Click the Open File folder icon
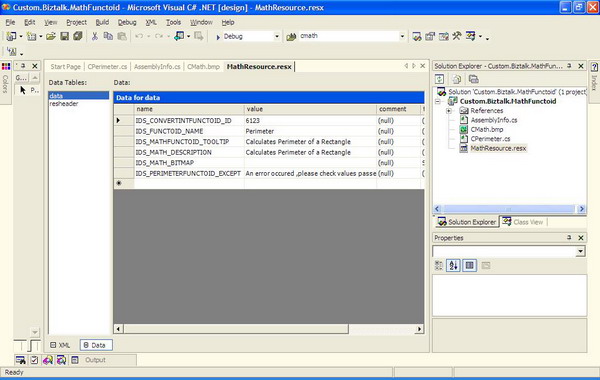The width and height of the screenshot is (600, 380). (x=51, y=36)
